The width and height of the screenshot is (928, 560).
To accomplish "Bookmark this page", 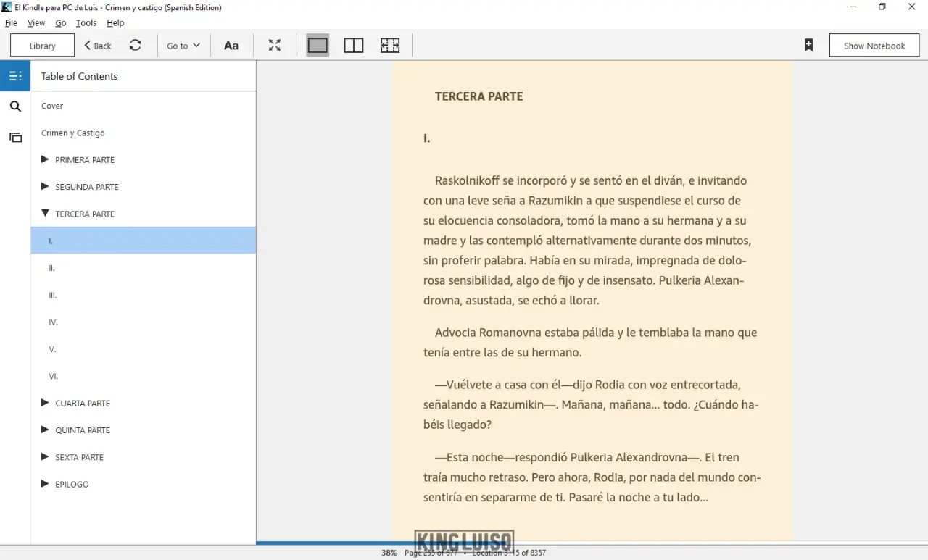I will [x=808, y=46].
